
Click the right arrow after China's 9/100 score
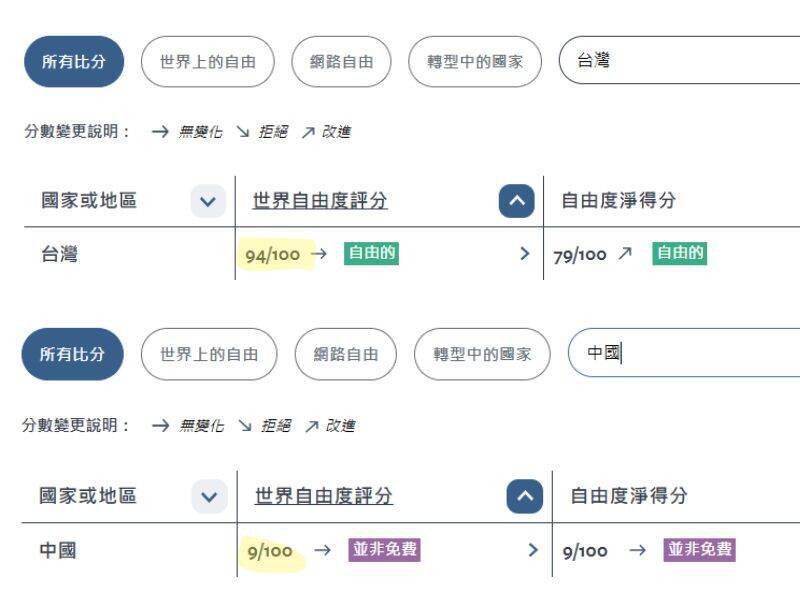[320, 550]
